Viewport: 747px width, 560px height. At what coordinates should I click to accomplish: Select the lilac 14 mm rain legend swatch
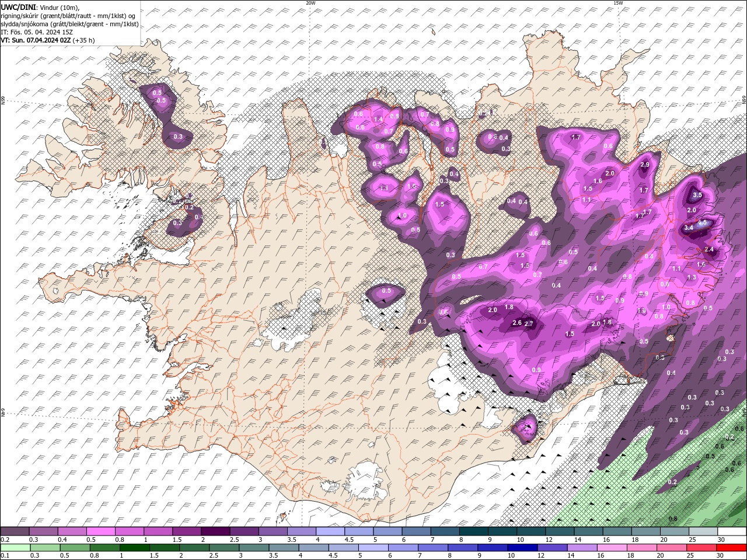582,548
